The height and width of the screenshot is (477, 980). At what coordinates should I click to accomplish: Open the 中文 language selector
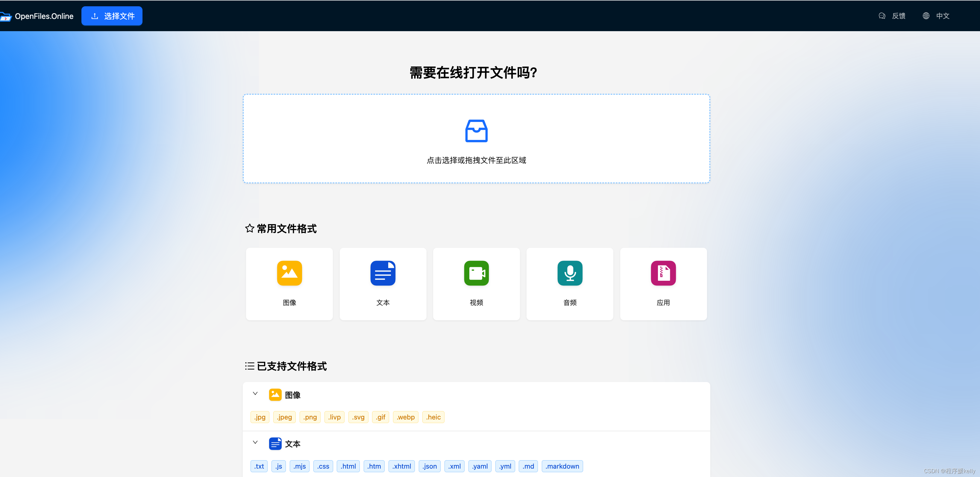943,16
